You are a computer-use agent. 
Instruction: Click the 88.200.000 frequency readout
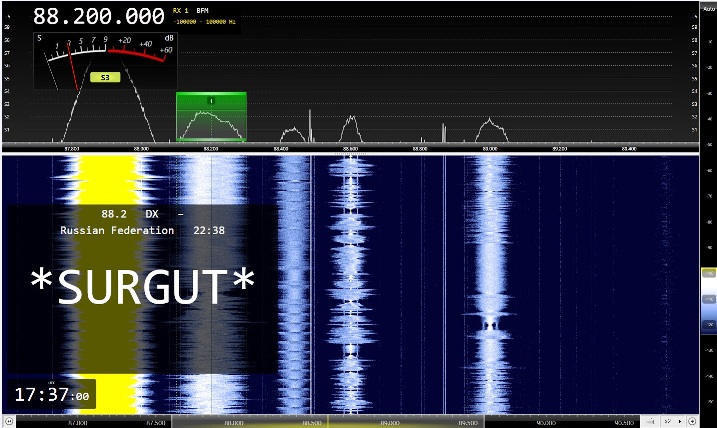pyautogui.click(x=99, y=17)
